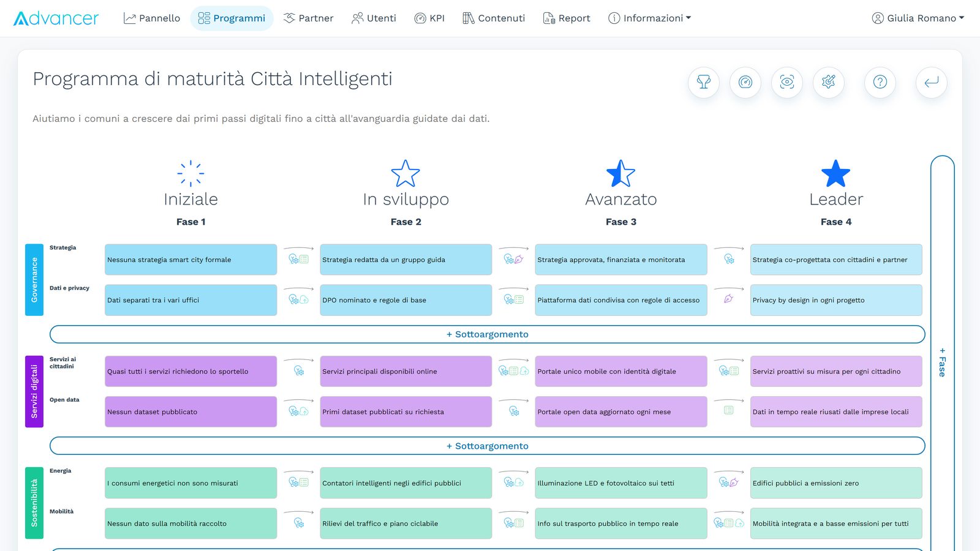Open the trophy icon in the program header

pos(704,82)
